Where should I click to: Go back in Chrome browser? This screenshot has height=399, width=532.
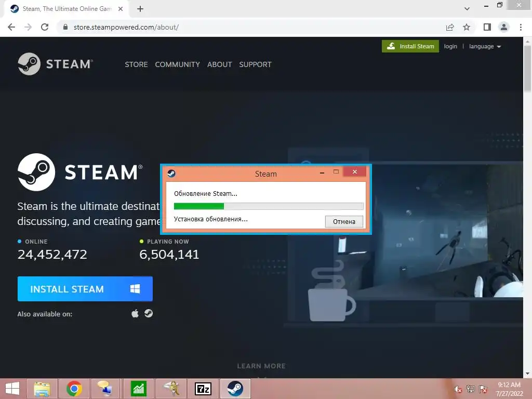pyautogui.click(x=11, y=27)
